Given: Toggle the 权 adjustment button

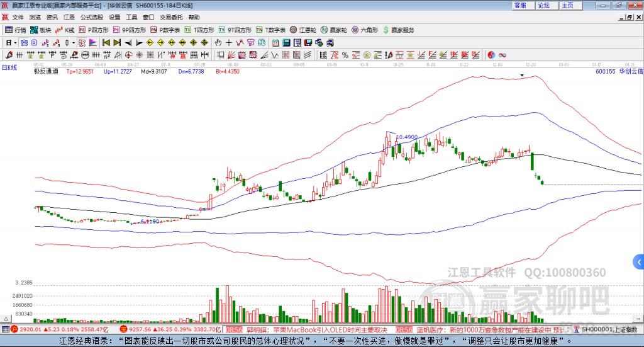Looking at the screenshot, I should (82, 43).
